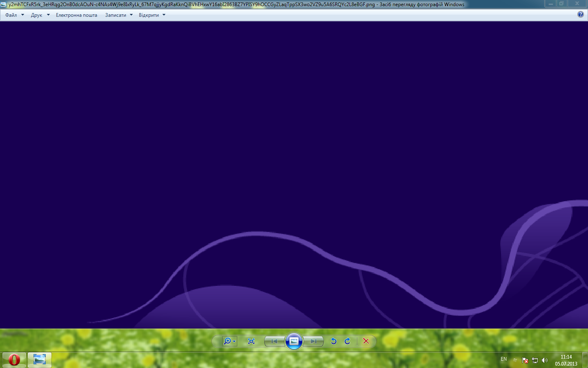Click the Електронна пошта button
The width and height of the screenshot is (588, 368).
(x=76, y=15)
